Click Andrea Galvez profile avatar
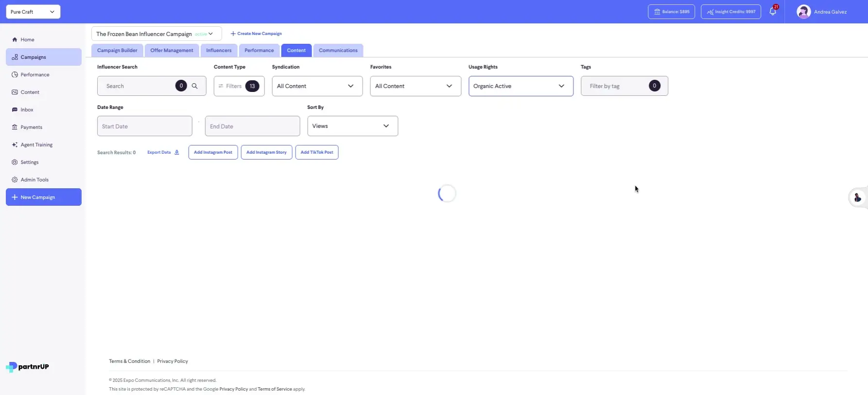The height and width of the screenshot is (395, 868). click(x=803, y=12)
